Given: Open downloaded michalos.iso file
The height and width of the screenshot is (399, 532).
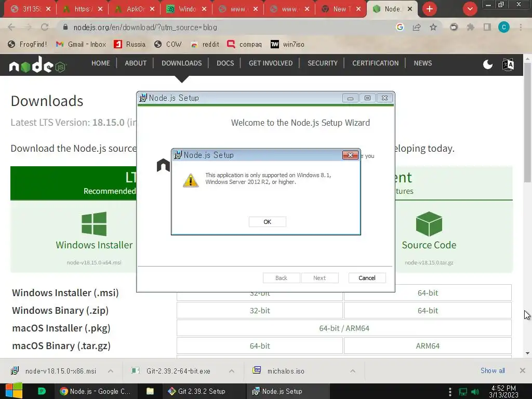Looking at the screenshot, I should click(278, 371).
